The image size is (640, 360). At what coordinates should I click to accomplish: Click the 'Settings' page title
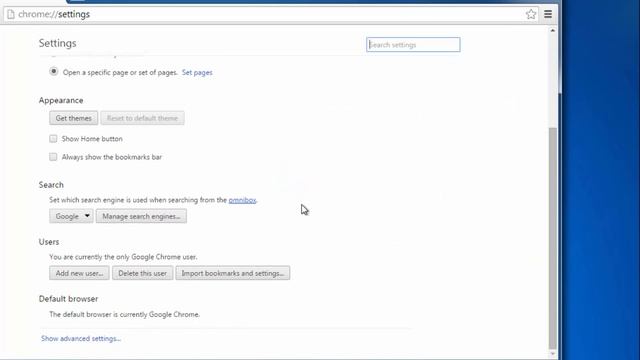[58, 43]
